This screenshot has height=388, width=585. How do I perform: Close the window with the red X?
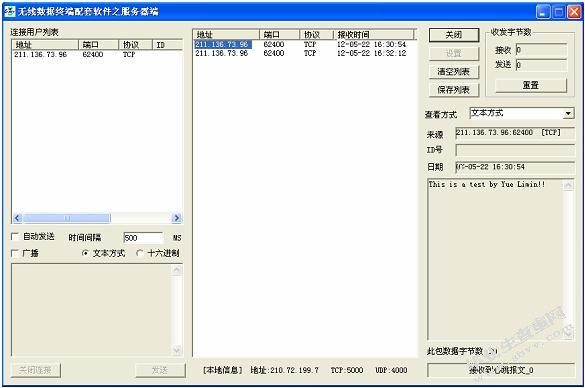(x=574, y=12)
